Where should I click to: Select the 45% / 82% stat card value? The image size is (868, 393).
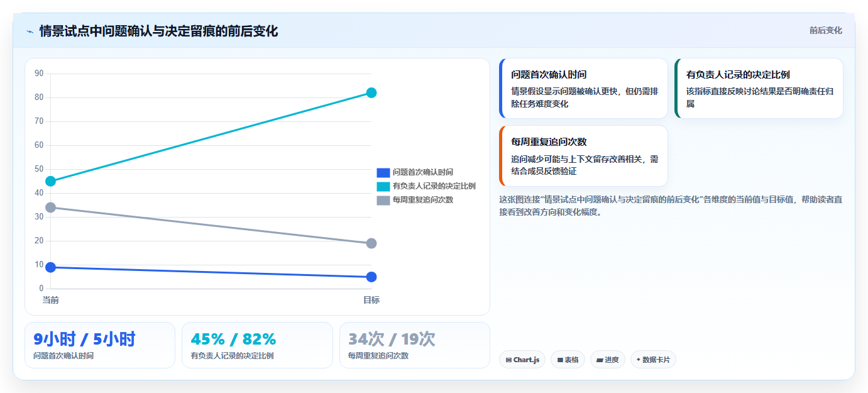tap(233, 340)
